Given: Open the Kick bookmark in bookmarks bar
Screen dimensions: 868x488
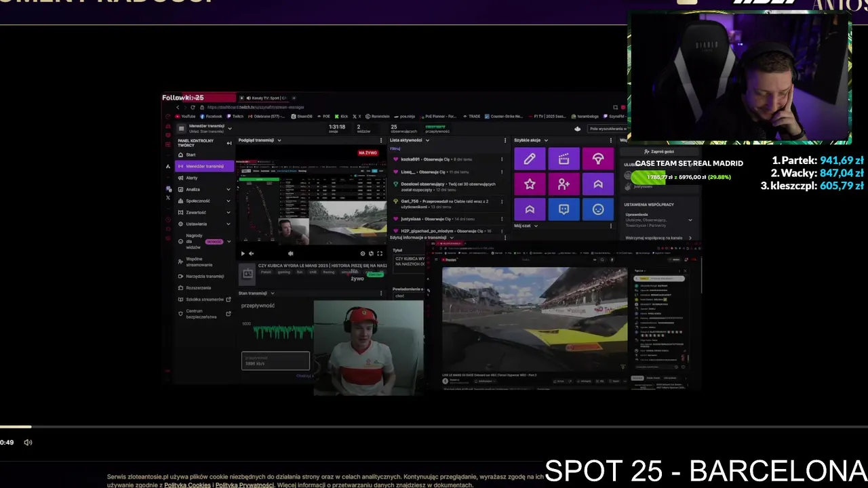Looking at the screenshot, I should tap(342, 116).
